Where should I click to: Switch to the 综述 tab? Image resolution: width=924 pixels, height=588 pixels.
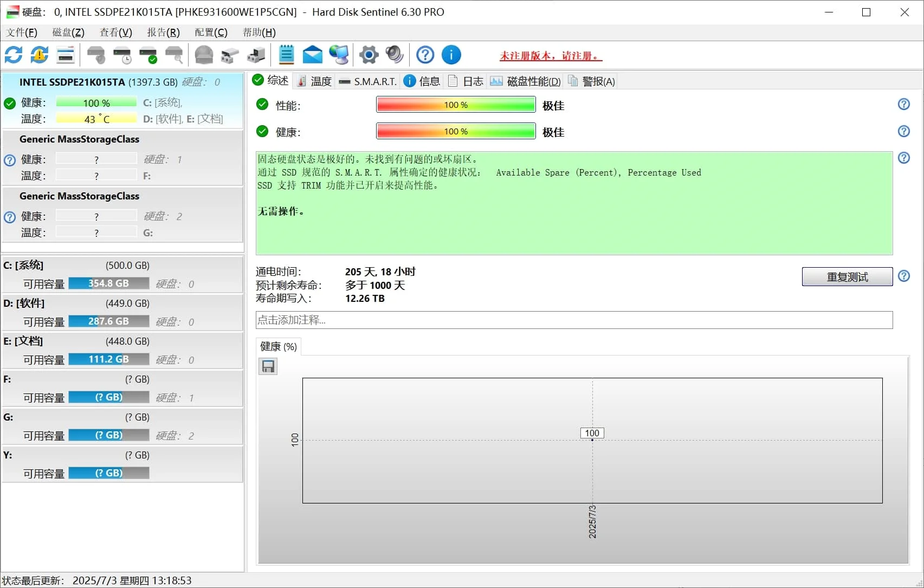270,81
